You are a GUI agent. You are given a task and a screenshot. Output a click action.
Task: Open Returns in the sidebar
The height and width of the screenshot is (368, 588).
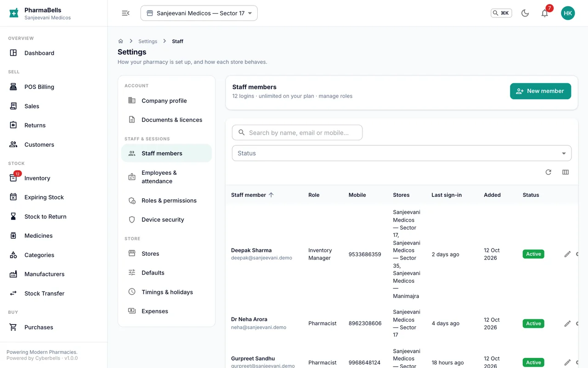coord(54,125)
